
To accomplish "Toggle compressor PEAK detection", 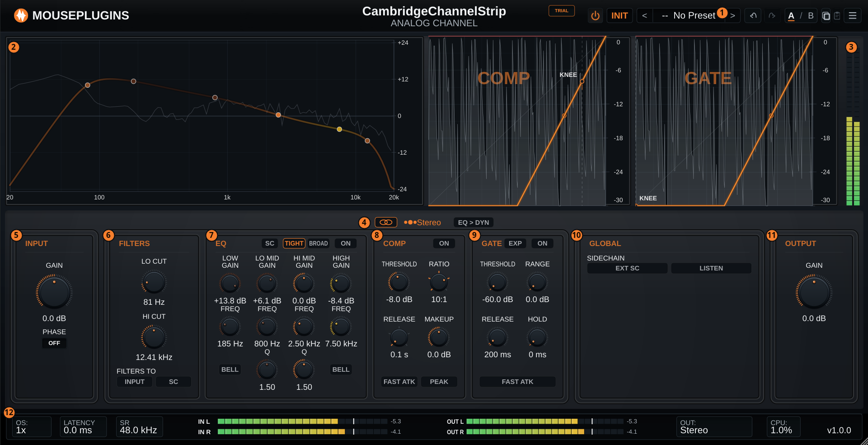I will coord(439,382).
